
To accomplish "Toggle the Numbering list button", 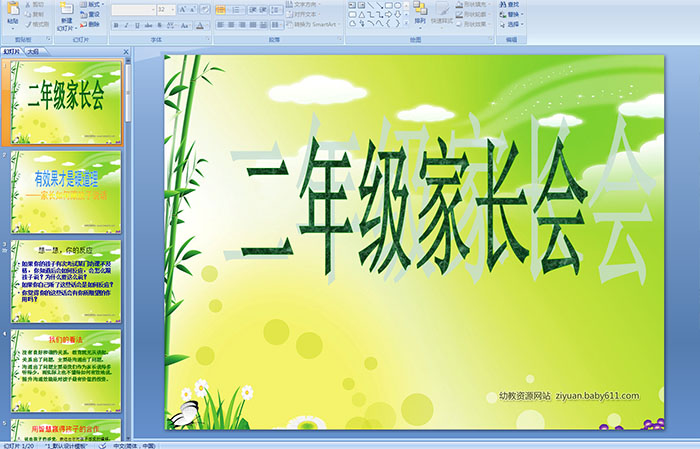I will [236, 10].
